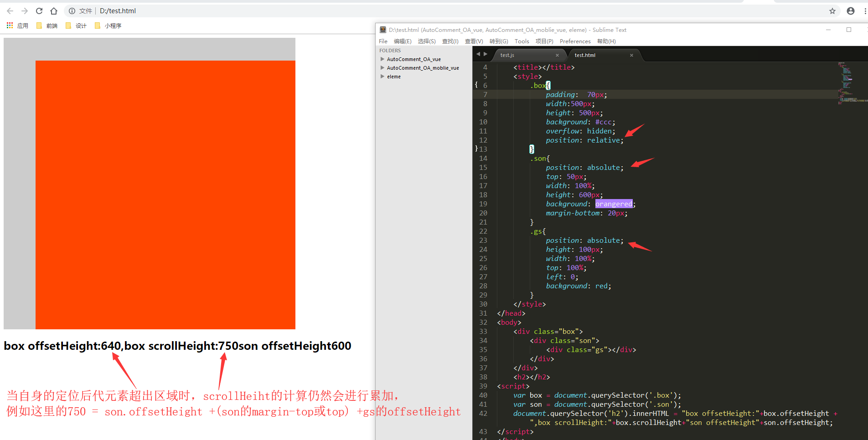Screen dimensions: 868x440
Task: Click the 'box offsetHeight:640' heading text
Action: (62, 346)
